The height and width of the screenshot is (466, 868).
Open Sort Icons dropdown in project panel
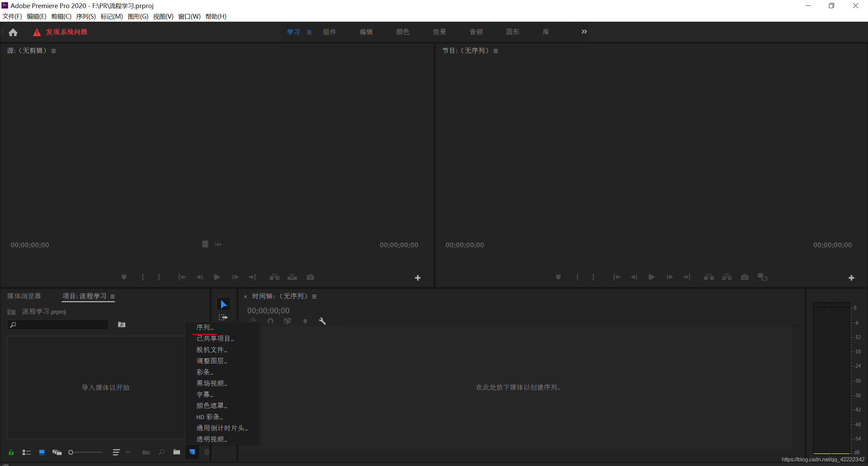(121, 452)
